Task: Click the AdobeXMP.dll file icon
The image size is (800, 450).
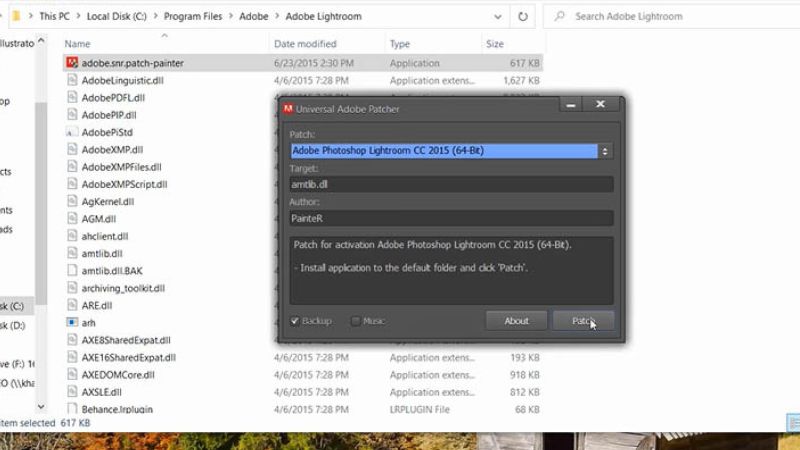Action: (72, 149)
